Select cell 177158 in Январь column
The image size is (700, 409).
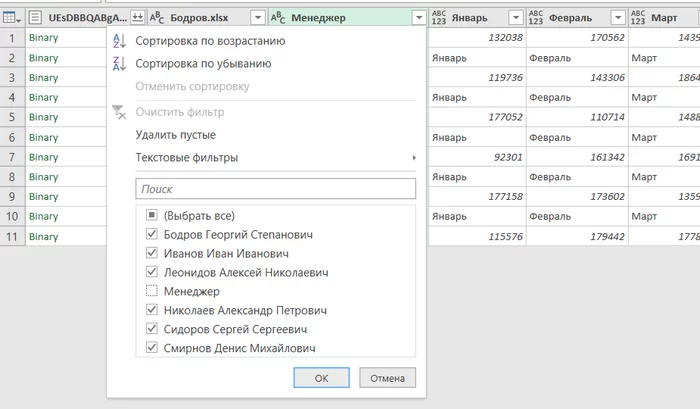pyautogui.click(x=477, y=196)
